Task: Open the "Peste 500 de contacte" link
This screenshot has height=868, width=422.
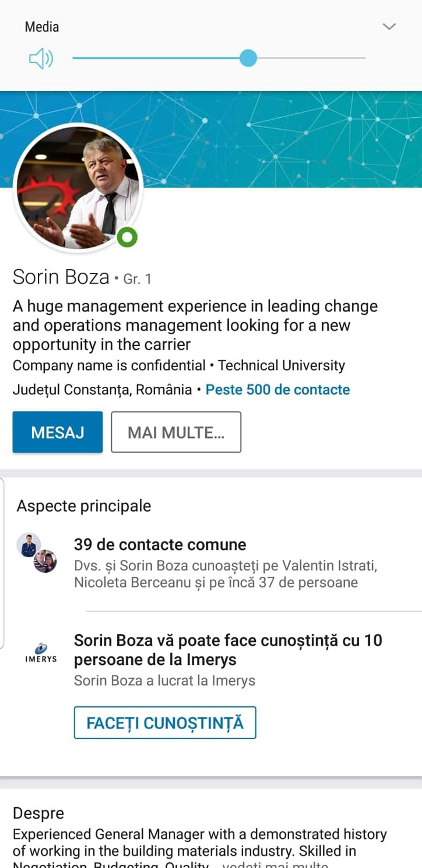Action: click(x=277, y=389)
